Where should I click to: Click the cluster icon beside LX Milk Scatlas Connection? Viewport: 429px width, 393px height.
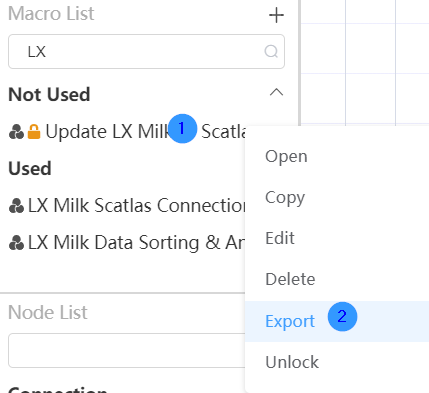click(x=16, y=206)
